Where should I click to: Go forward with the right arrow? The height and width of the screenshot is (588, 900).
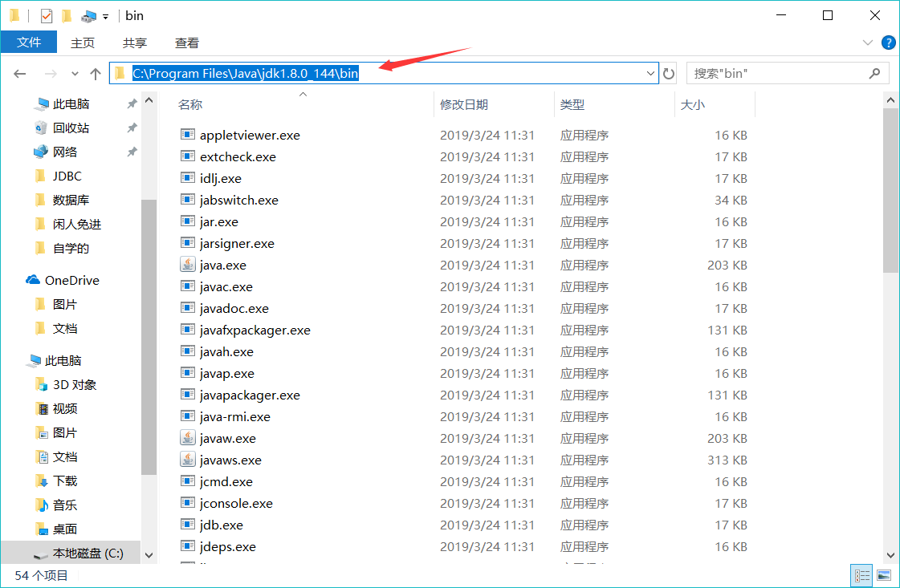[51, 74]
